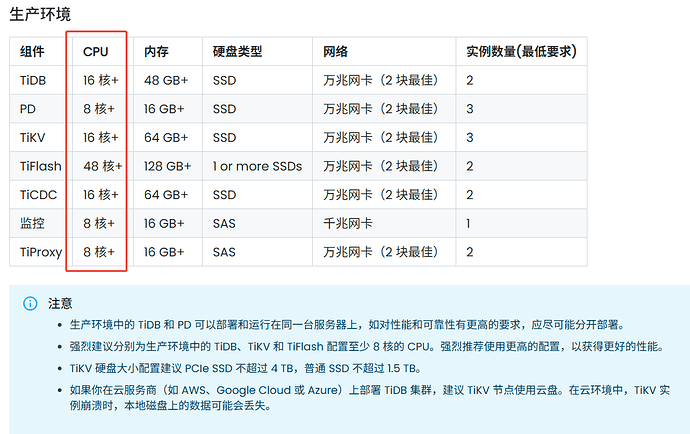Click the TiProxy component cell

coord(41,252)
